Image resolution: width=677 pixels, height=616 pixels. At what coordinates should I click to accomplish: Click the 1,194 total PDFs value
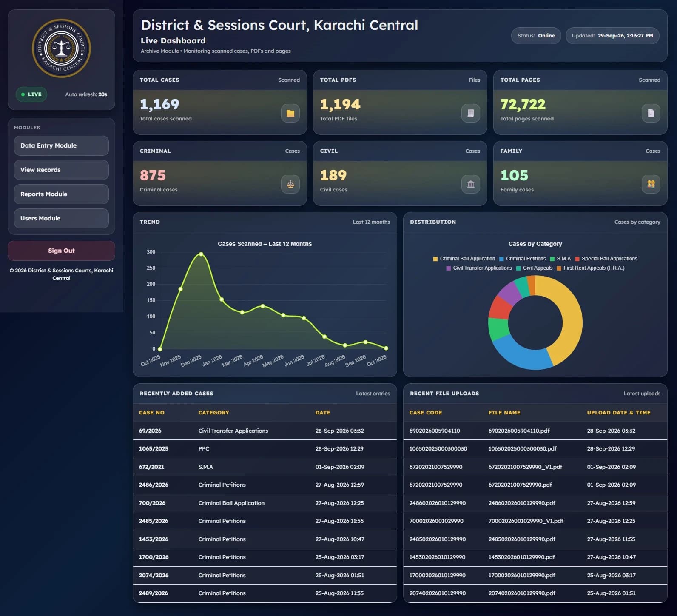coord(340,104)
